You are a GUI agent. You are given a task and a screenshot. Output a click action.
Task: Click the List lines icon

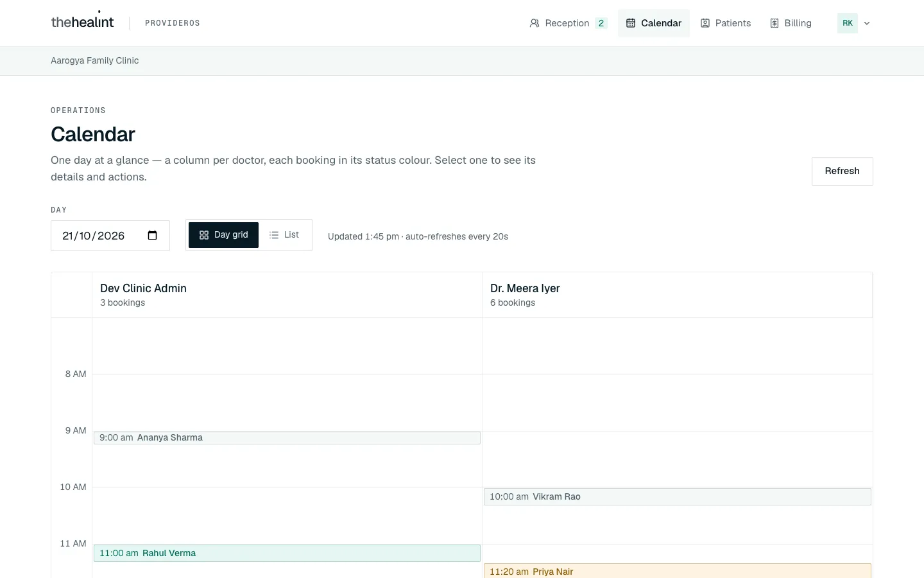click(274, 235)
